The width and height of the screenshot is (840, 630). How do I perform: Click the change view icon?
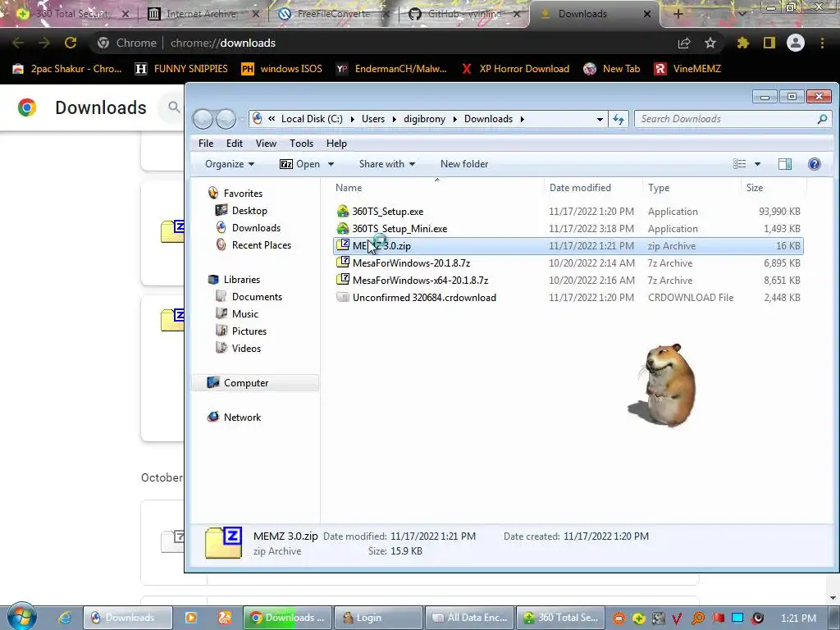coord(739,164)
